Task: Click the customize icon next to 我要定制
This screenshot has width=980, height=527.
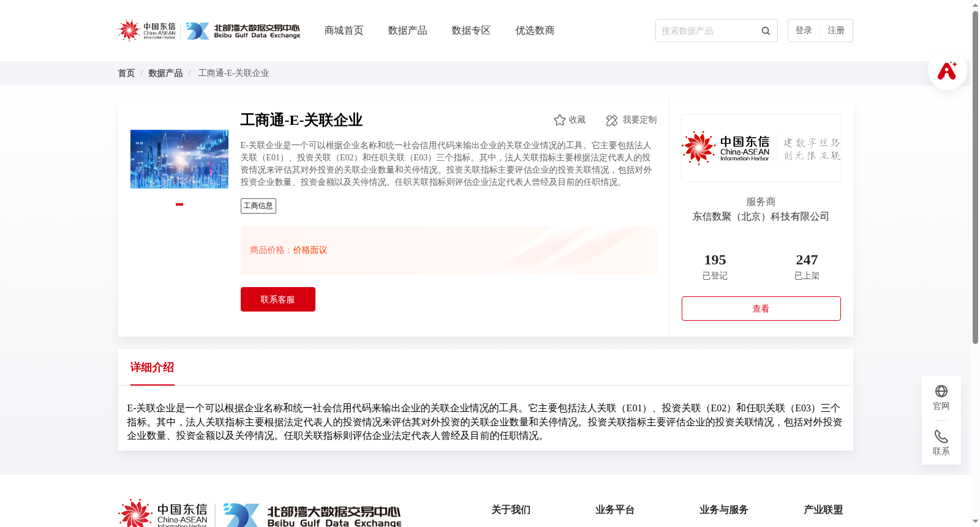Action: pos(612,121)
